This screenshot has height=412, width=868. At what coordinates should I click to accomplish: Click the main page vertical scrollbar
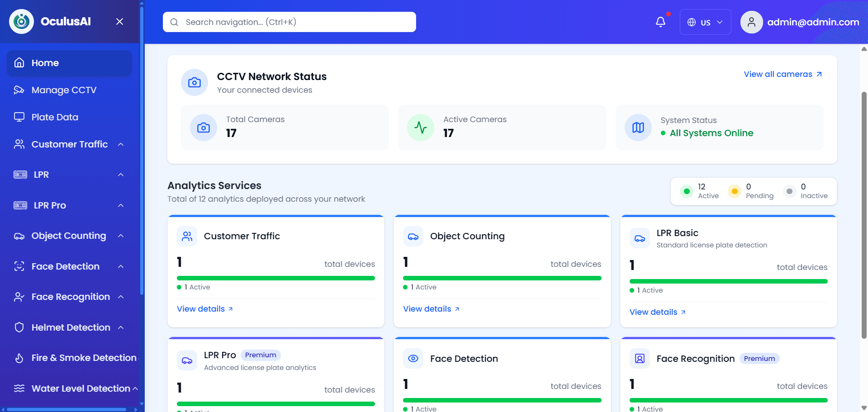(864, 215)
